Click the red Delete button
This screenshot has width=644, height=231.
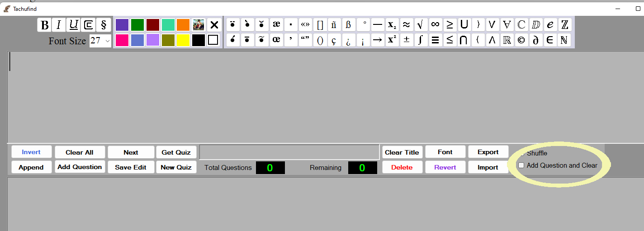tap(402, 167)
